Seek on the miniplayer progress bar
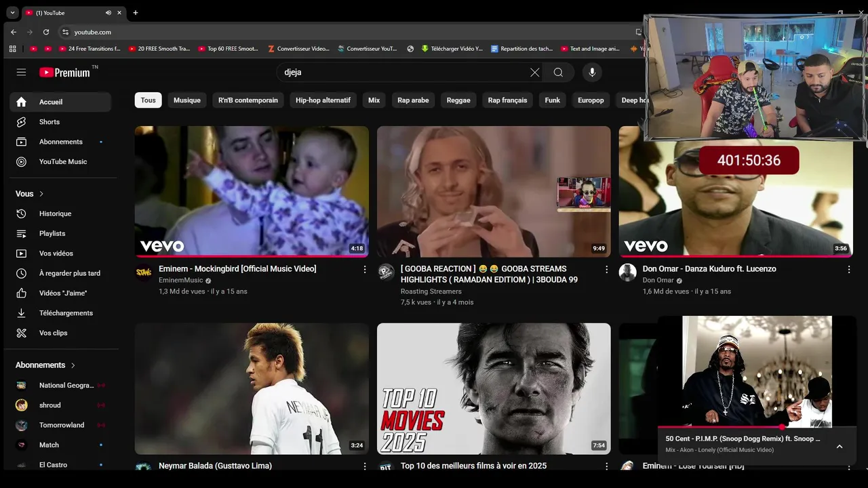 coord(757,427)
